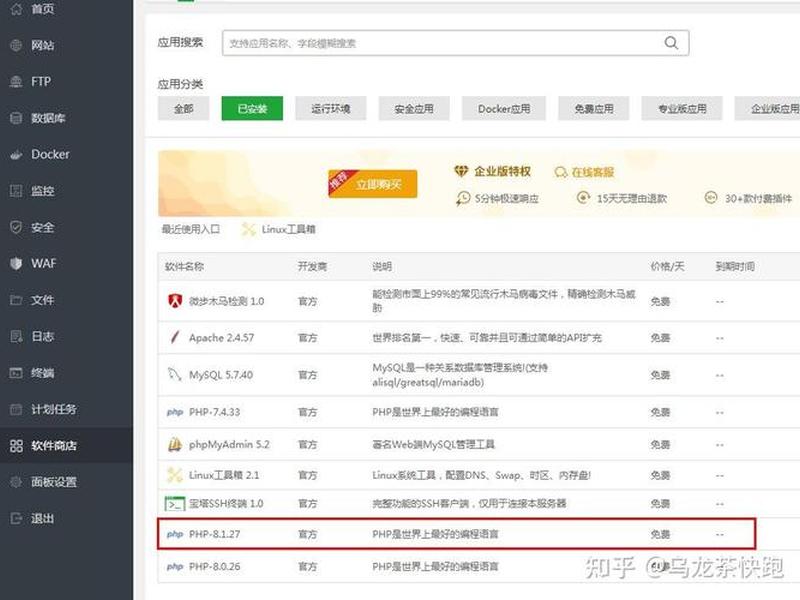The image size is (800, 600).
Task: Click the Docker whale icon
Action: pyautogui.click(x=16, y=155)
